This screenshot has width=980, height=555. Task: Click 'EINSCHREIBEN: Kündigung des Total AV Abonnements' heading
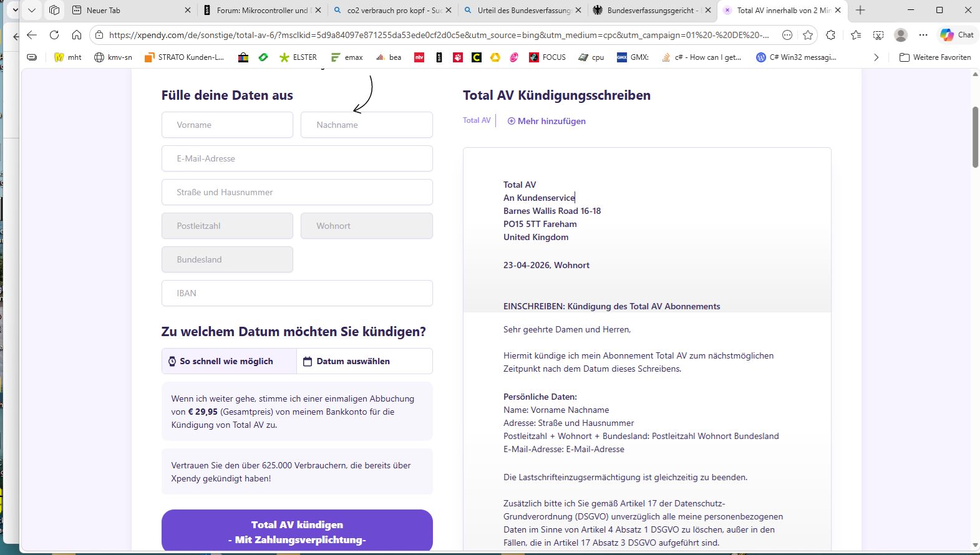pyautogui.click(x=612, y=306)
